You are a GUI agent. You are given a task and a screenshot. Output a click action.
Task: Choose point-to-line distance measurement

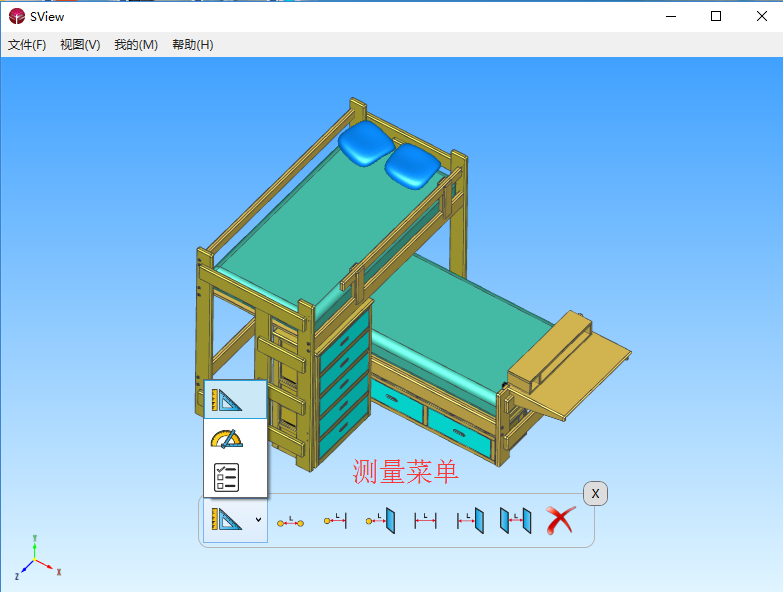[x=335, y=520]
